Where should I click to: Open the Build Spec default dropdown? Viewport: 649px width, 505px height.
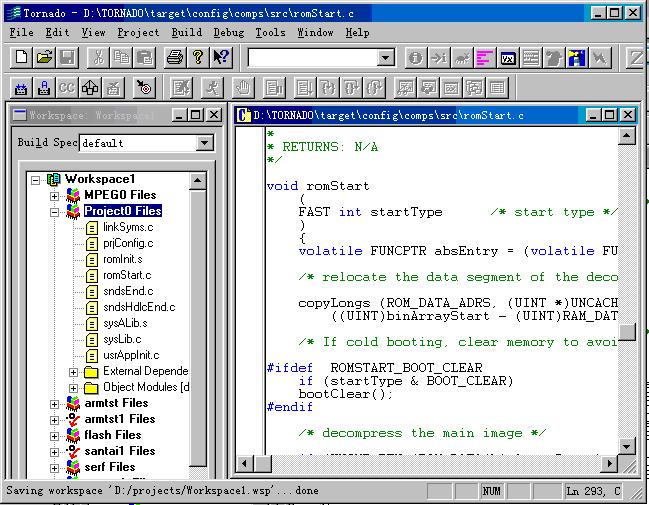tap(204, 143)
